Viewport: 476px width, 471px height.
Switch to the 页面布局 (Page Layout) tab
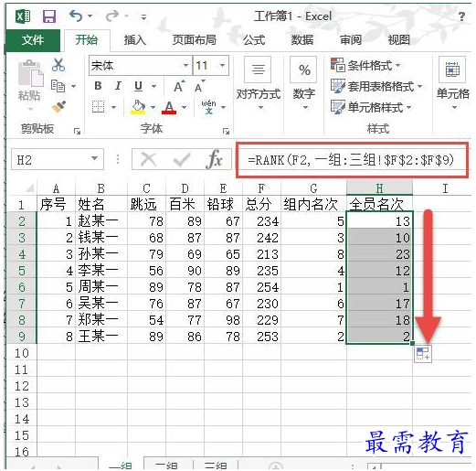click(194, 40)
